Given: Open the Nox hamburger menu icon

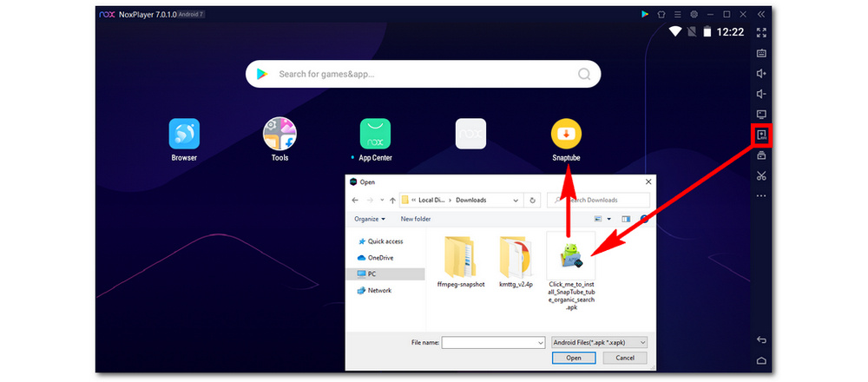Looking at the screenshot, I should [677, 15].
